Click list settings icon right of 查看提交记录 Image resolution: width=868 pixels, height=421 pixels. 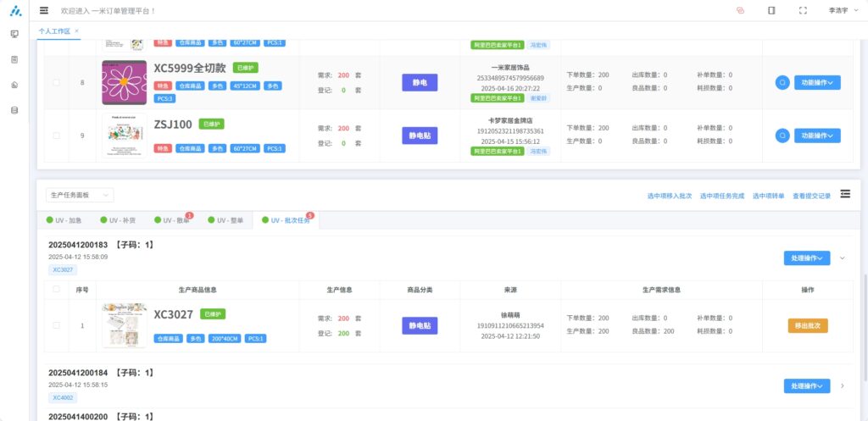click(x=845, y=194)
